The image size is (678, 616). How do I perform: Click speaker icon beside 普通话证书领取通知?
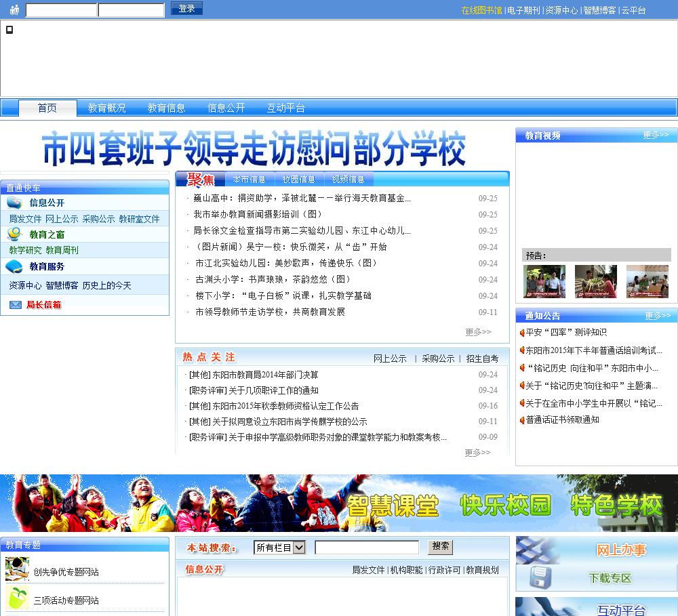pyautogui.click(x=522, y=419)
